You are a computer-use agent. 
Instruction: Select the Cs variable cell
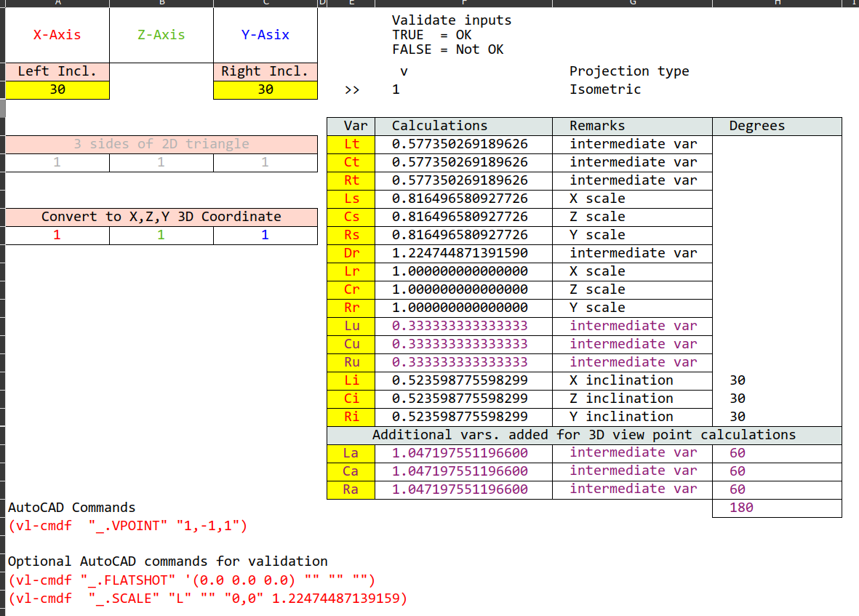(x=351, y=217)
